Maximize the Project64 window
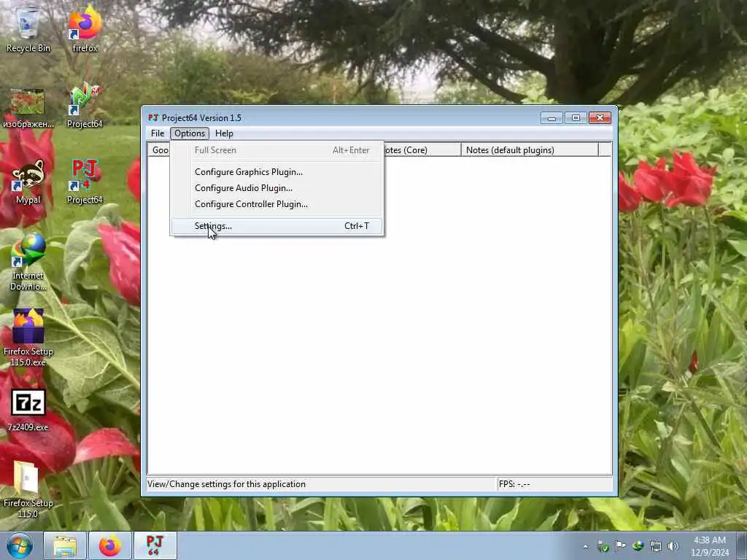 tap(576, 118)
